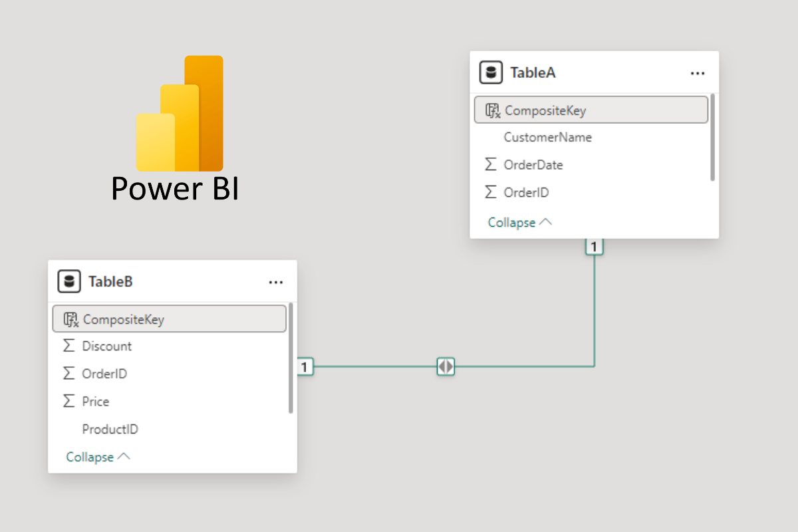Viewport: 798px width, 532px height.
Task: Collapse the TableB field list
Action: [x=97, y=457]
